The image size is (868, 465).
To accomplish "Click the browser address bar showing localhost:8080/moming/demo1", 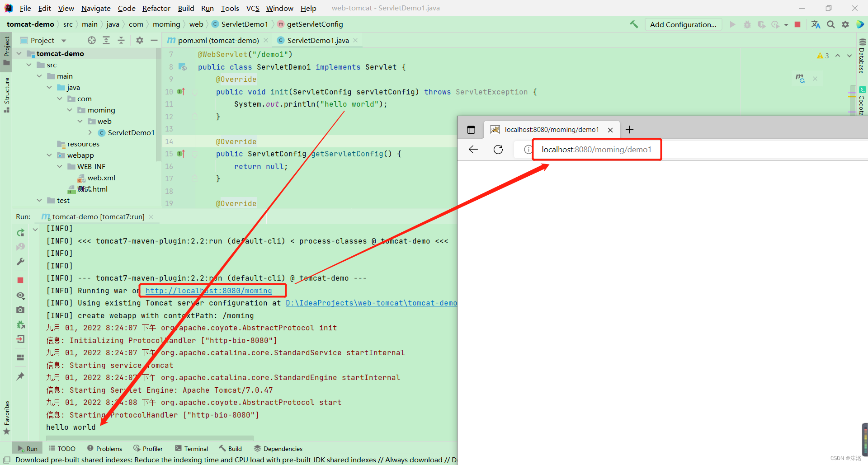I will (x=597, y=150).
